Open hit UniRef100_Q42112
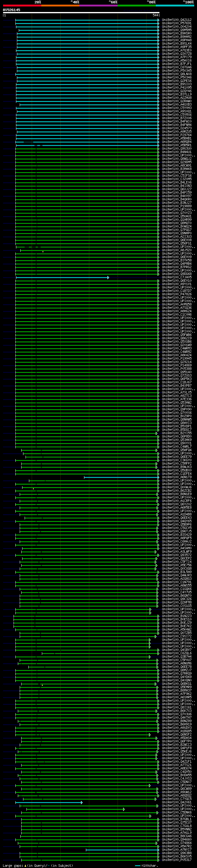Image resolution: width=197 pixels, height=868 pixels. pyautogui.click(x=177, y=20)
